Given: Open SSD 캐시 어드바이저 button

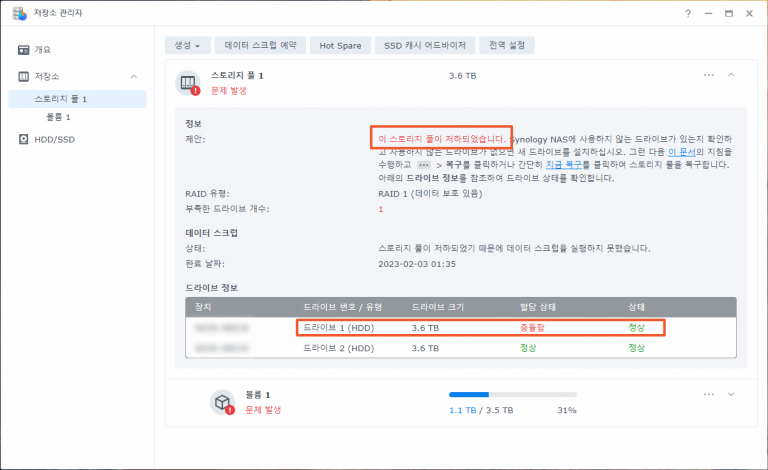Looking at the screenshot, I should pyautogui.click(x=425, y=46).
